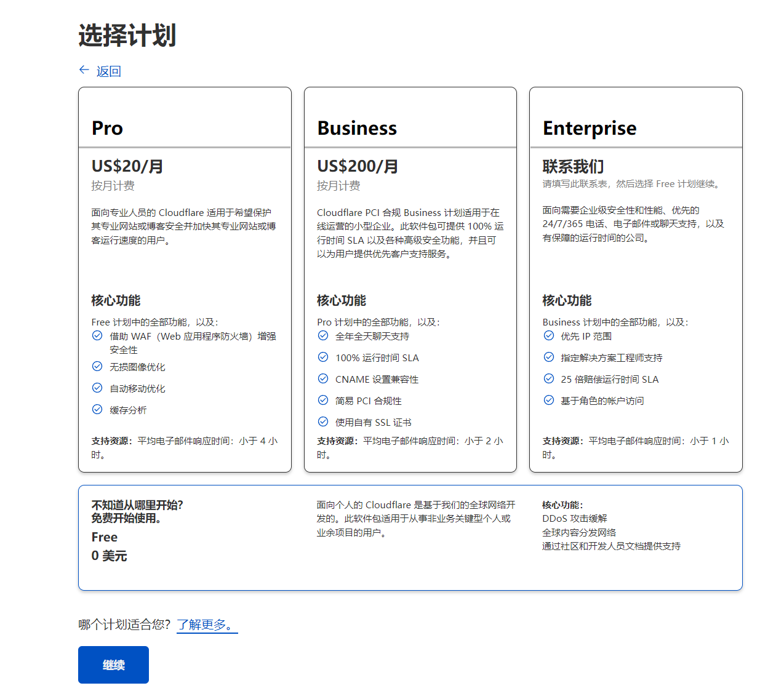Click the 使用自有 SSL 证书 feature text
Screen dimensions: 784x699
[374, 422]
